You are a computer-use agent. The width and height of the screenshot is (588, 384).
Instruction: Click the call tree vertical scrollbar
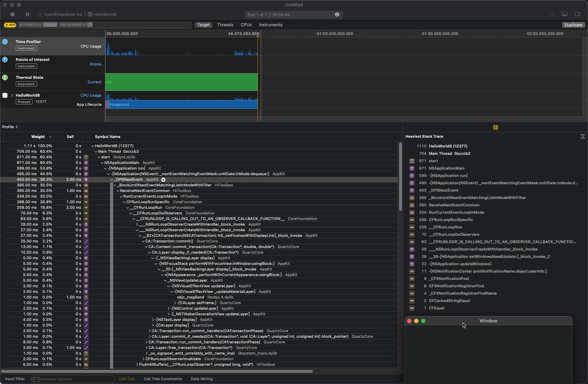pos(400,177)
